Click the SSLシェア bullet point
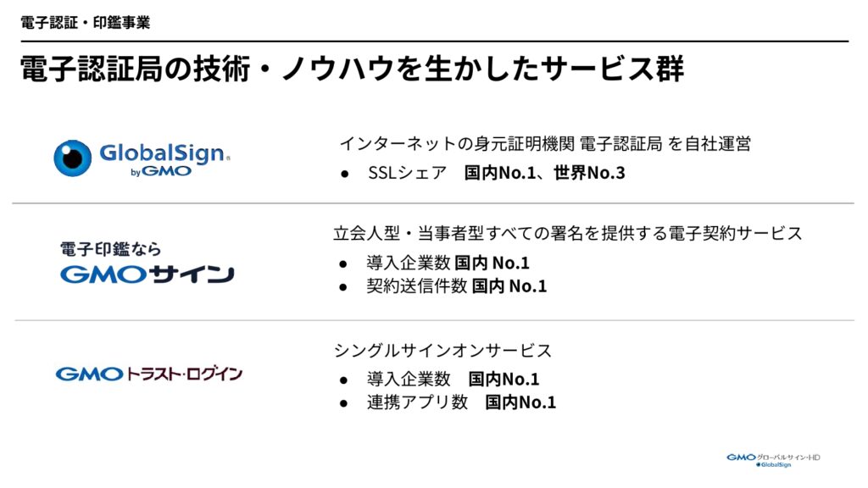Viewport: 868px width, 488px height. pos(497,173)
